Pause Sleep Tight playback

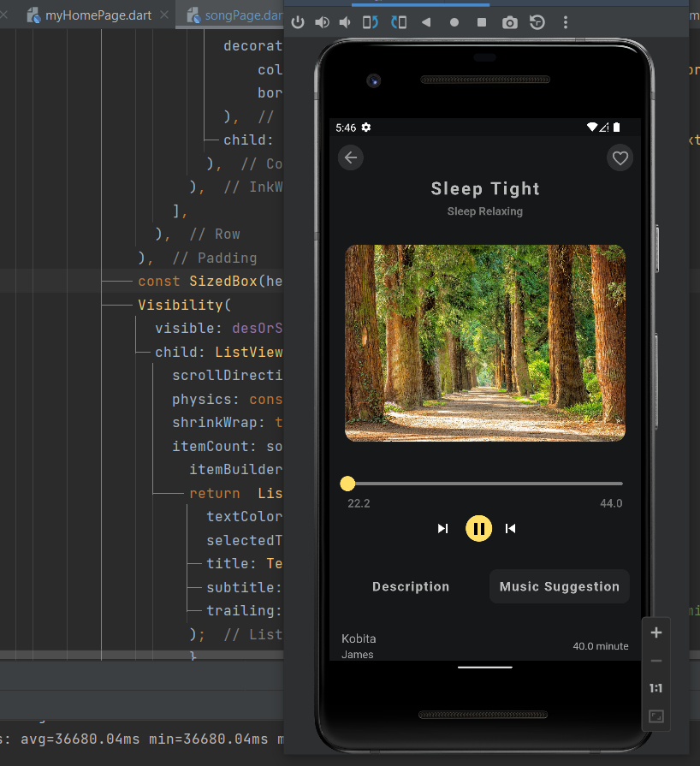point(478,528)
